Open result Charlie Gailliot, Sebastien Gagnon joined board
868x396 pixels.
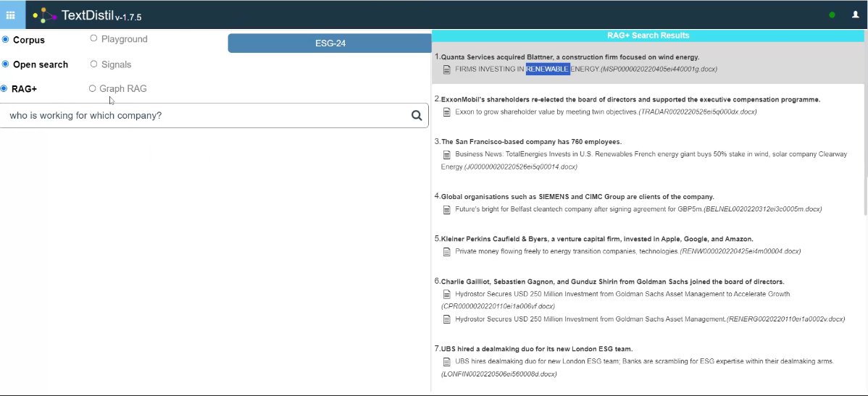tap(612, 282)
